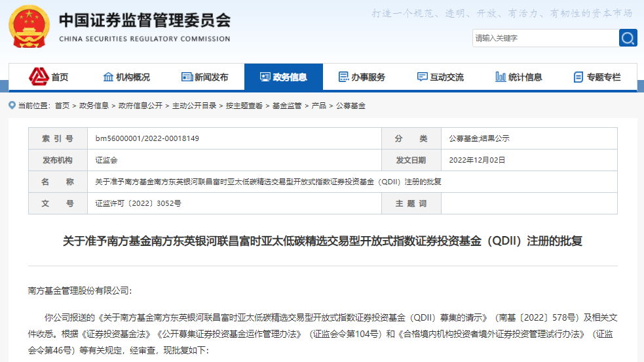Screen dimensions: 644x362
Task: Click the newspaper icon beside 新闻发布
Action: [187, 77]
